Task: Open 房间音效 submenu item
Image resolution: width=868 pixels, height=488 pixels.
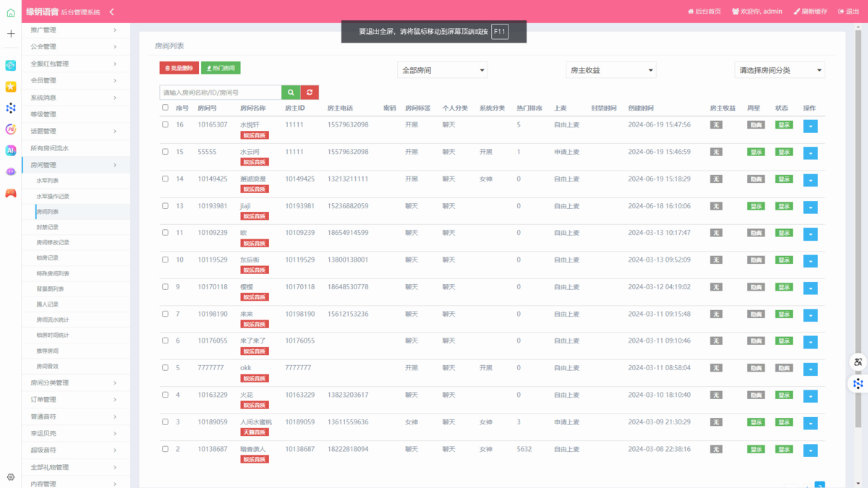Action: pos(48,367)
